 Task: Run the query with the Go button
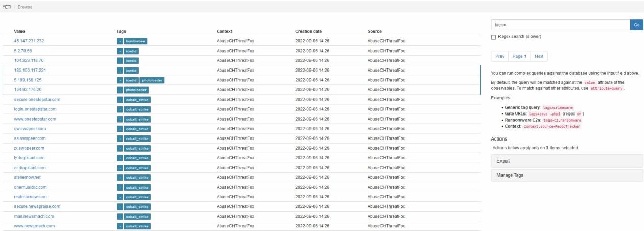[636, 25]
